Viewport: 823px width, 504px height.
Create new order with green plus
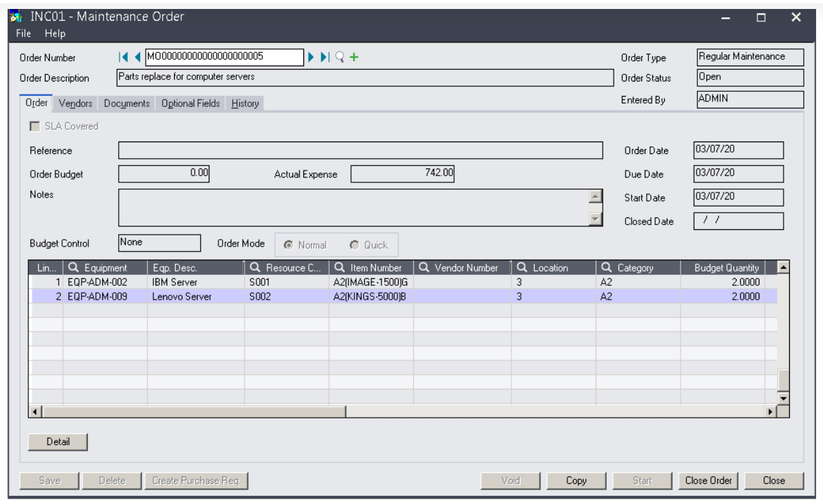[354, 57]
